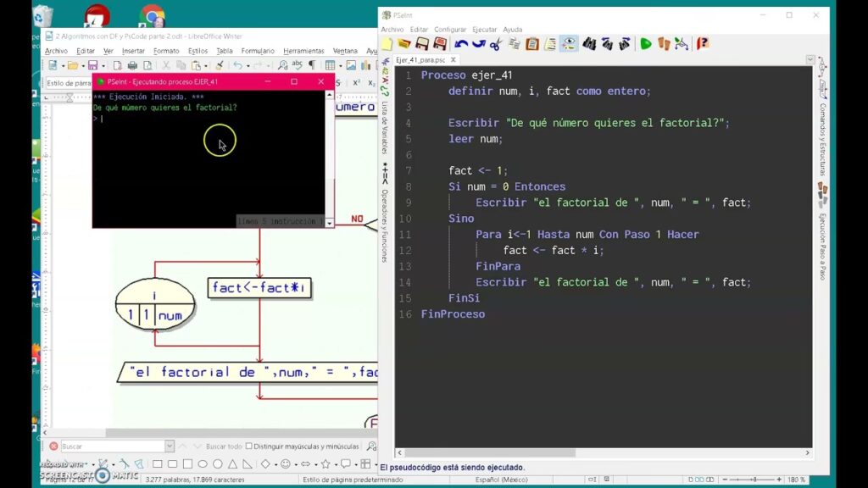Toggle 'Distinguir mayúsculas y minúsculas' checkbox

pos(248,446)
